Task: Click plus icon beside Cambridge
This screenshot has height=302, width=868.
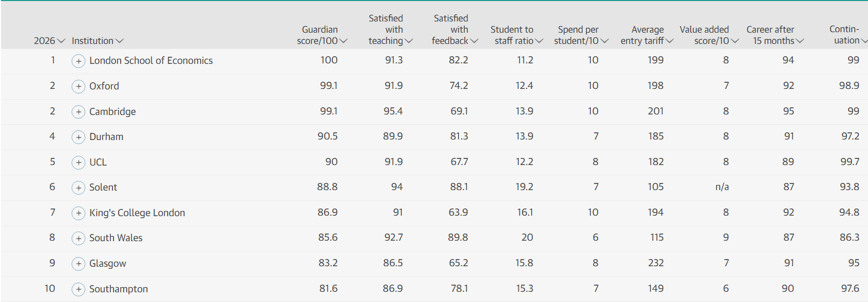Action: pyautogui.click(x=78, y=112)
